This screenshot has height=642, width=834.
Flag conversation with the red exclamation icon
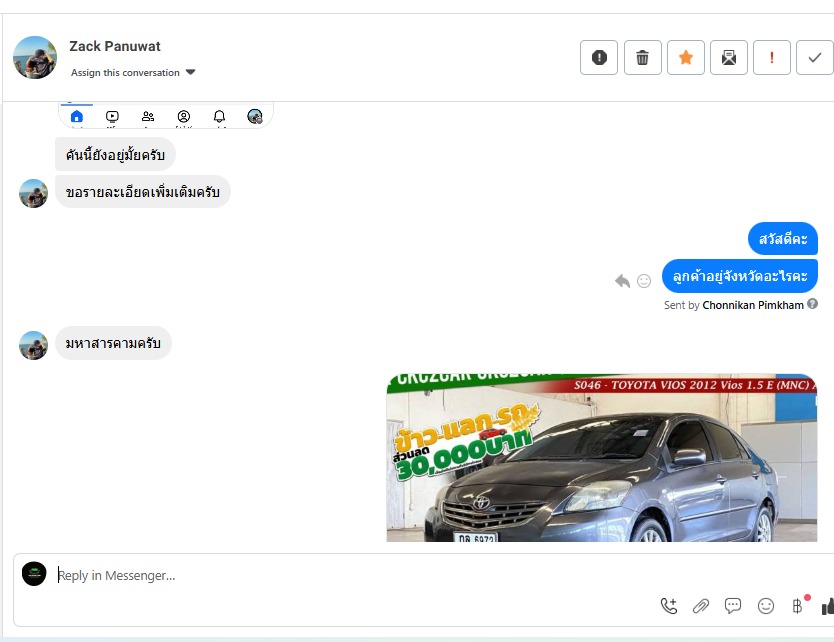point(772,57)
